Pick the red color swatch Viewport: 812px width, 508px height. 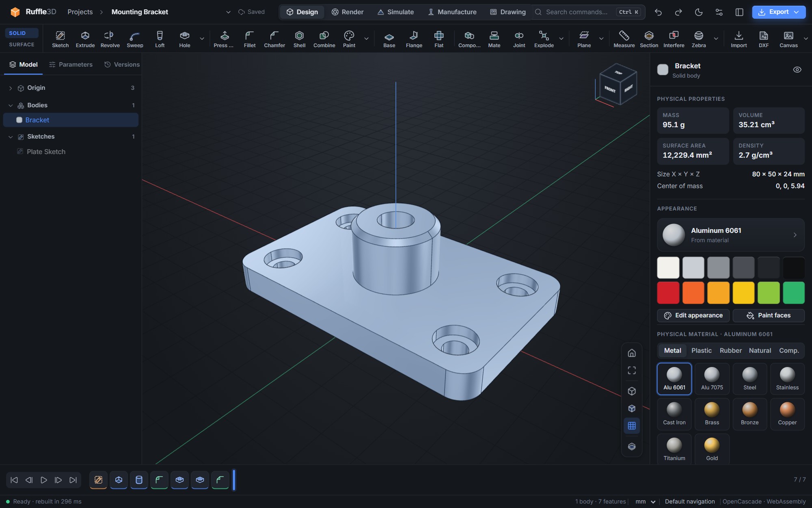click(668, 293)
